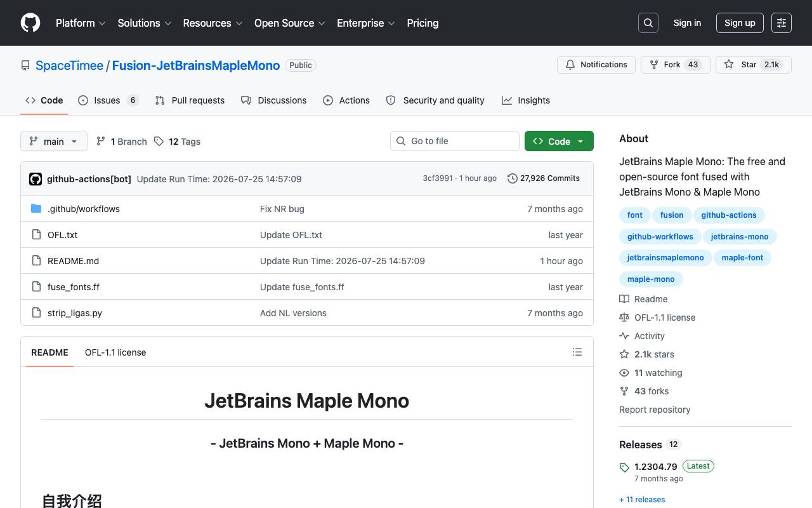The width and height of the screenshot is (812, 508).
Task: Open the README outline list icon
Action: tap(577, 352)
